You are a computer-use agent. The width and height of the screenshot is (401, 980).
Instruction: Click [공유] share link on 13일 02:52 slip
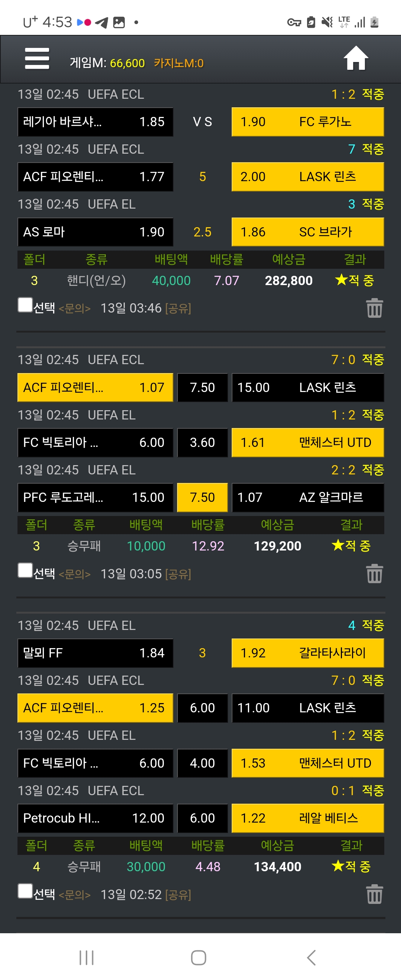(x=178, y=894)
